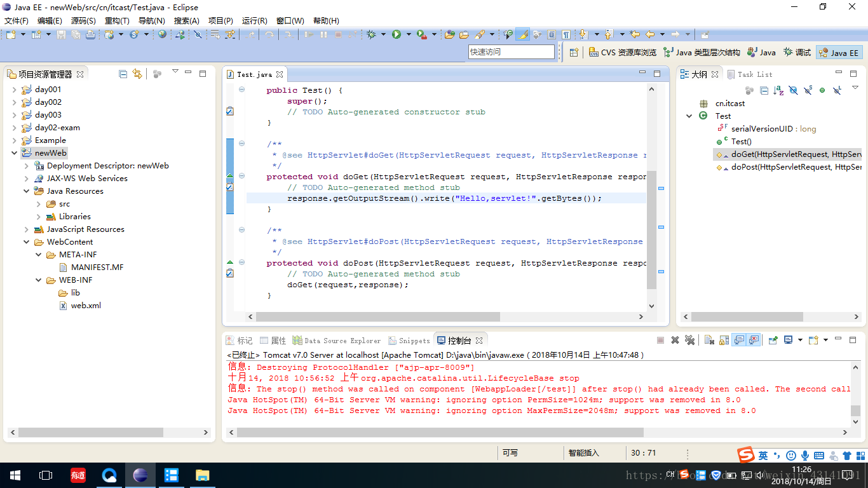Switch to the 调试 perspective

797,53
